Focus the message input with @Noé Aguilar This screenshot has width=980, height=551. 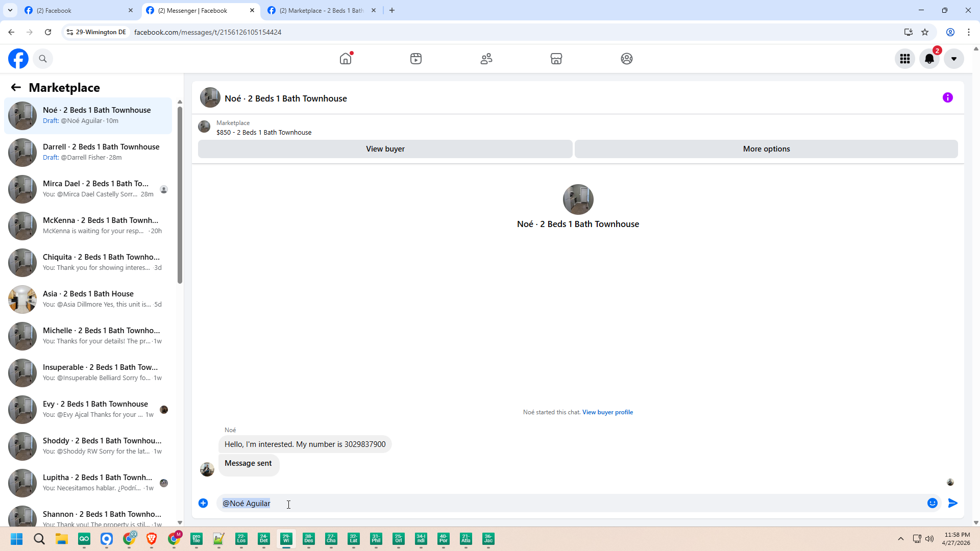572,503
